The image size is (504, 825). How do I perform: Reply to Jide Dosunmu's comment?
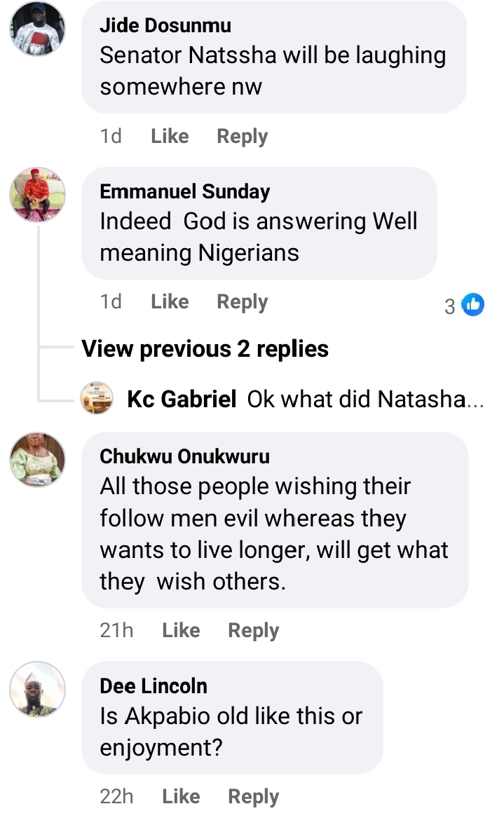click(x=242, y=136)
